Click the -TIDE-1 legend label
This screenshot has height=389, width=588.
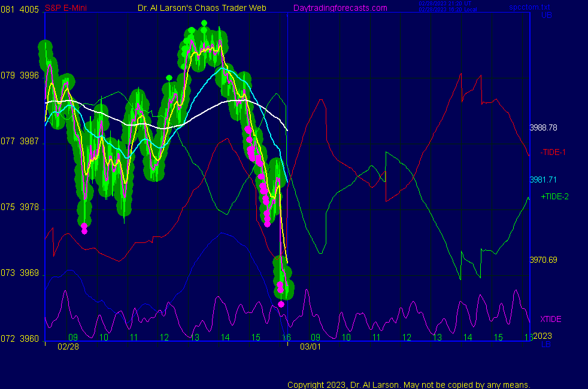click(x=553, y=152)
